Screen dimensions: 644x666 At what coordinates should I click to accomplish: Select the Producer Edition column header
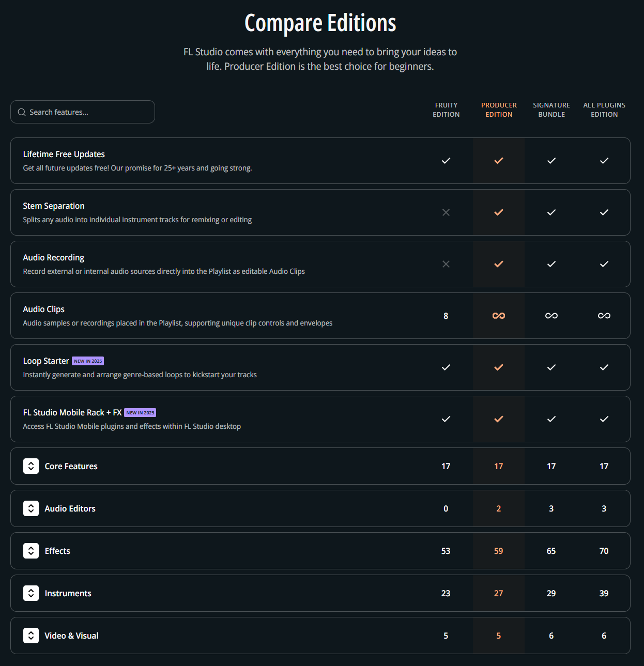tap(499, 110)
